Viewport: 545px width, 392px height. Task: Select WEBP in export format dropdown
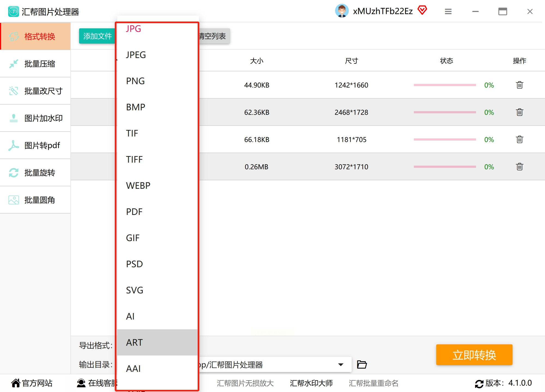pos(138,186)
